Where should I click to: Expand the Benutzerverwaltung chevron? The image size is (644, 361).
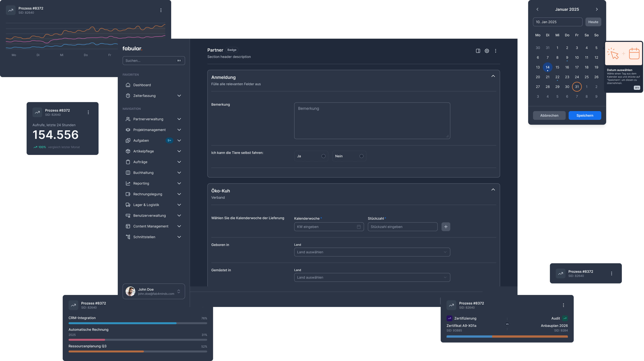[179, 215]
